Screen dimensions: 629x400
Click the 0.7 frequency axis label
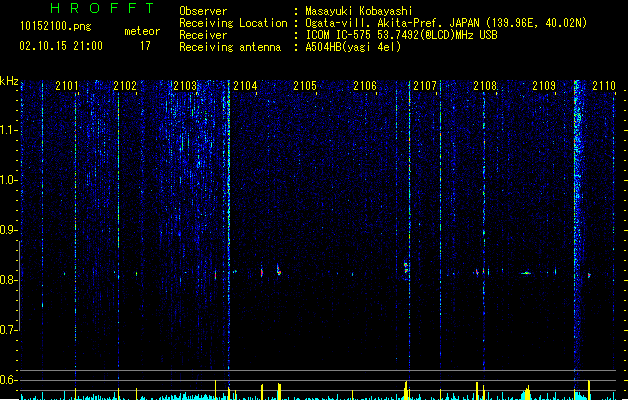coord(8,330)
